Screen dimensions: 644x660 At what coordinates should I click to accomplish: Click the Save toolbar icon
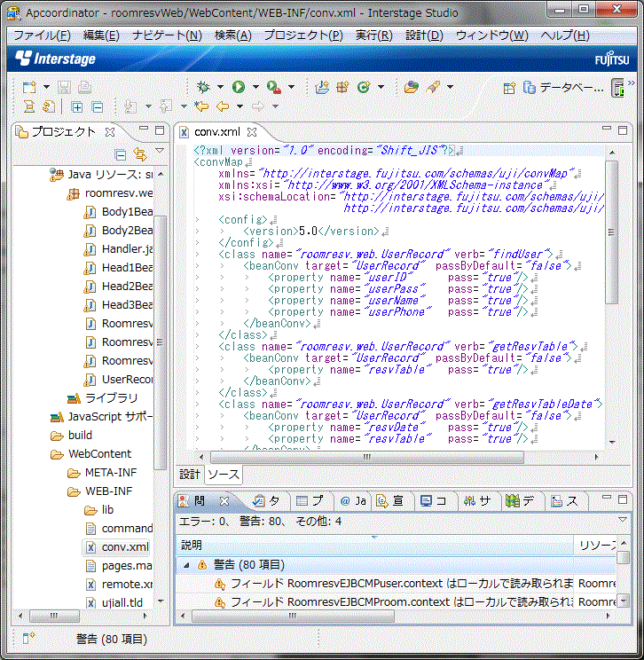click(64, 87)
